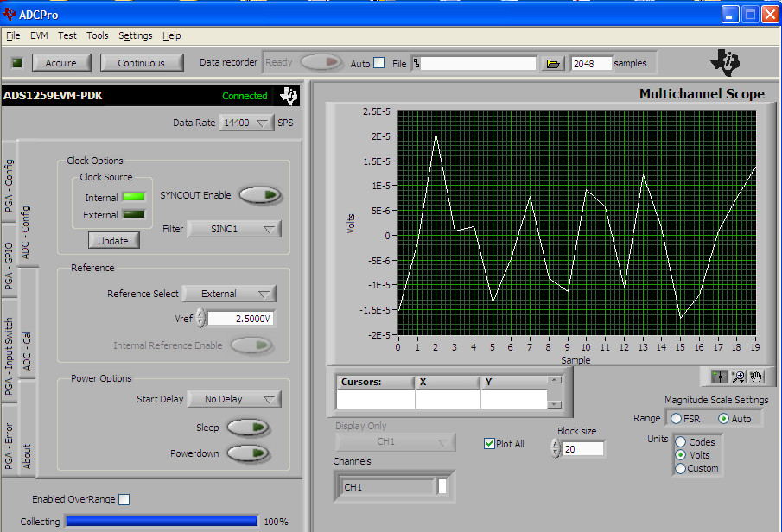
Task: Choose Codes units radio button
Action: 680,442
